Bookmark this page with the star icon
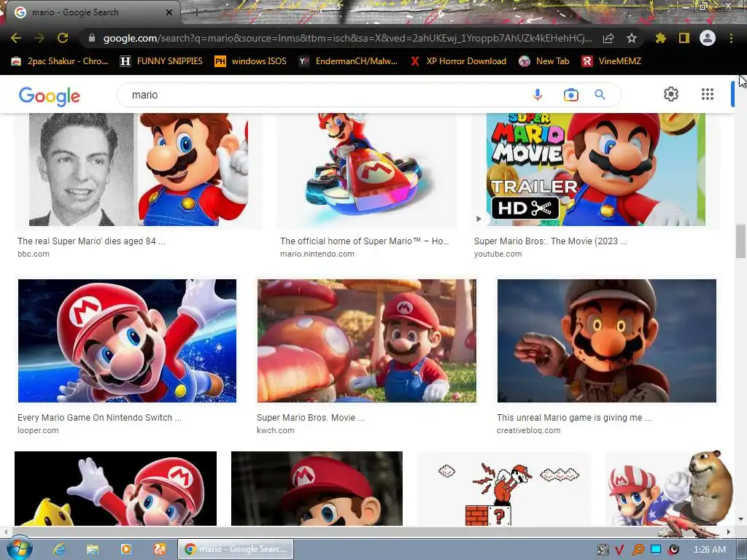The height and width of the screenshot is (560, 747). [x=632, y=38]
